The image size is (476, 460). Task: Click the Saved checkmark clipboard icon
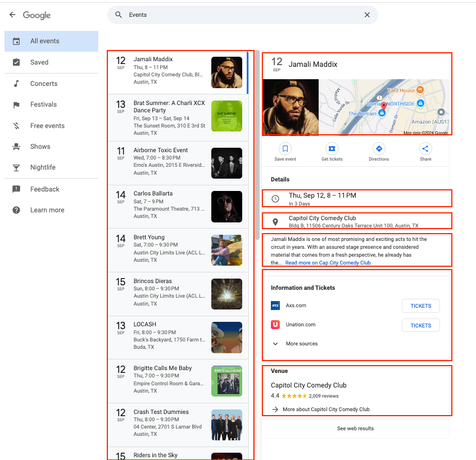point(16,62)
